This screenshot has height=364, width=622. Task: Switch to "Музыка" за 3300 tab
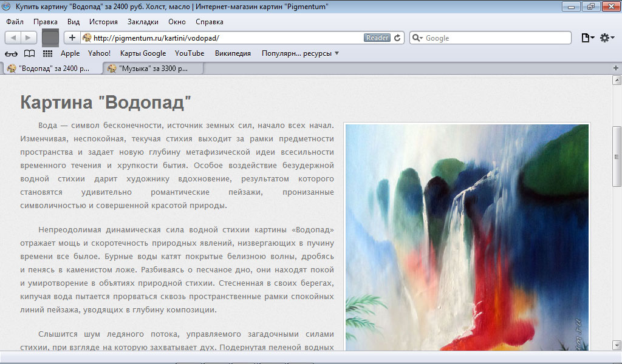[x=153, y=69]
